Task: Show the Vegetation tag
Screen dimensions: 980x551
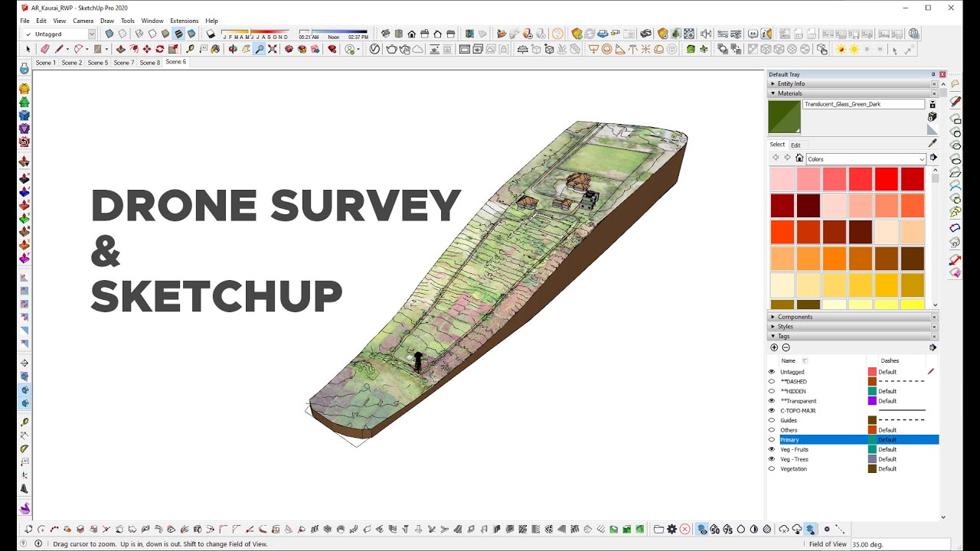Action: pyautogui.click(x=772, y=468)
